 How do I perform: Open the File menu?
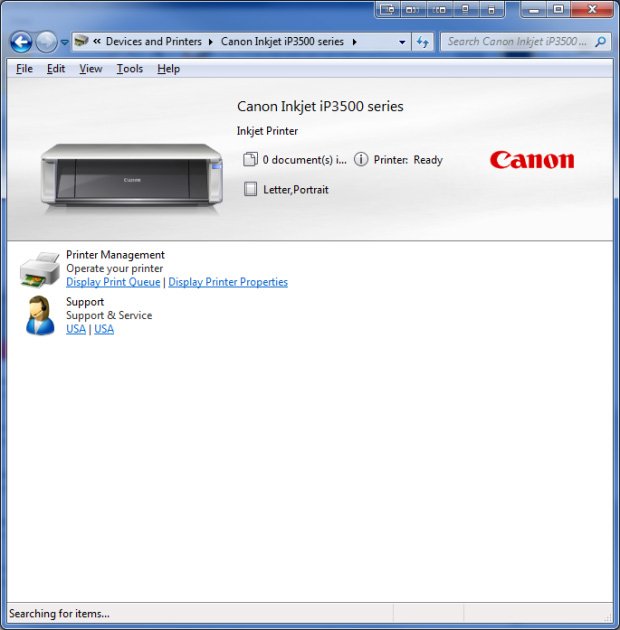[24, 69]
